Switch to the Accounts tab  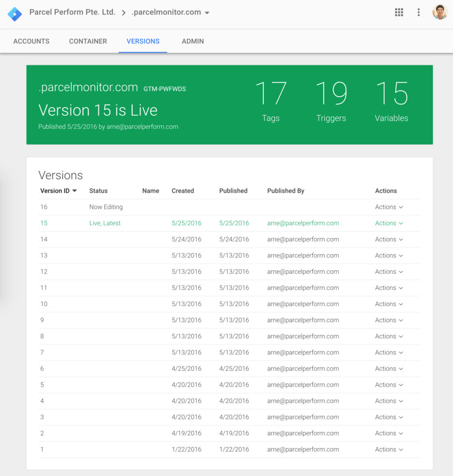click(x=31, y=41)
